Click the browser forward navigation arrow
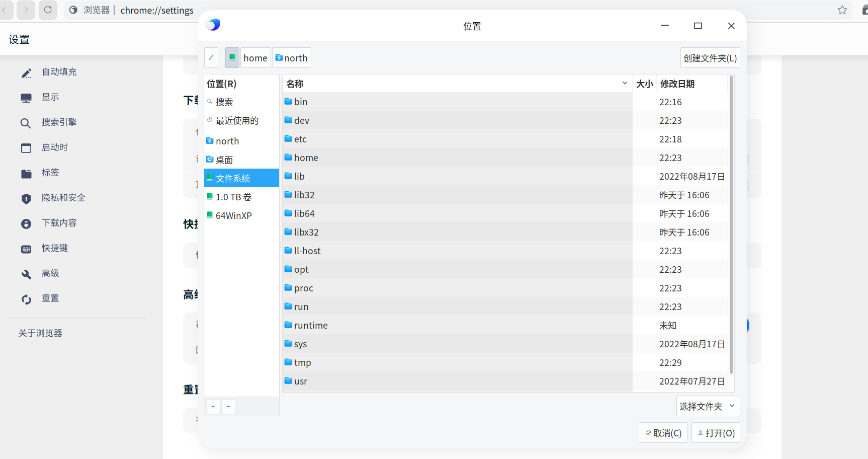Viewport: 868px width, 459px height. (26, 10)
